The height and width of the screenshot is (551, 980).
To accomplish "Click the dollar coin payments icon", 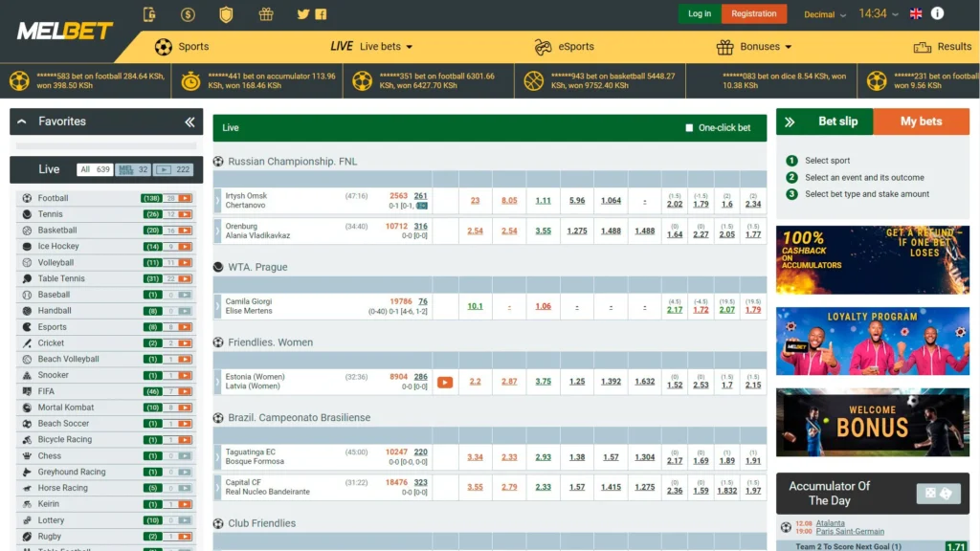I will click(x=188, y=14).
